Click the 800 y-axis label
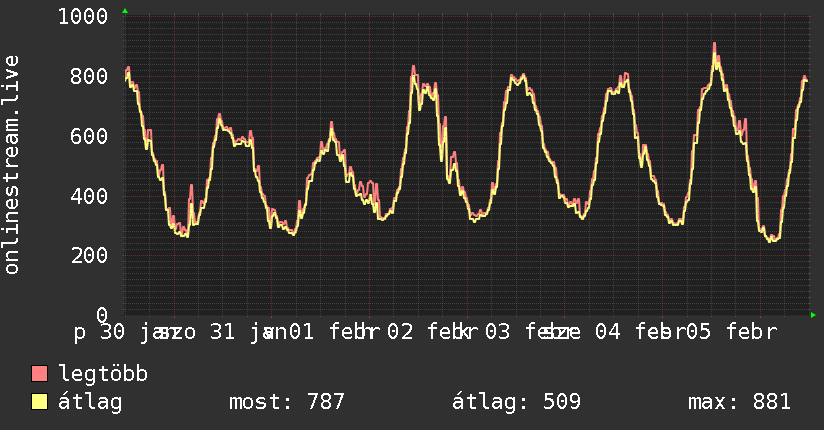The height and width of the screenshot is (430, 824). [x=89, y=76]
